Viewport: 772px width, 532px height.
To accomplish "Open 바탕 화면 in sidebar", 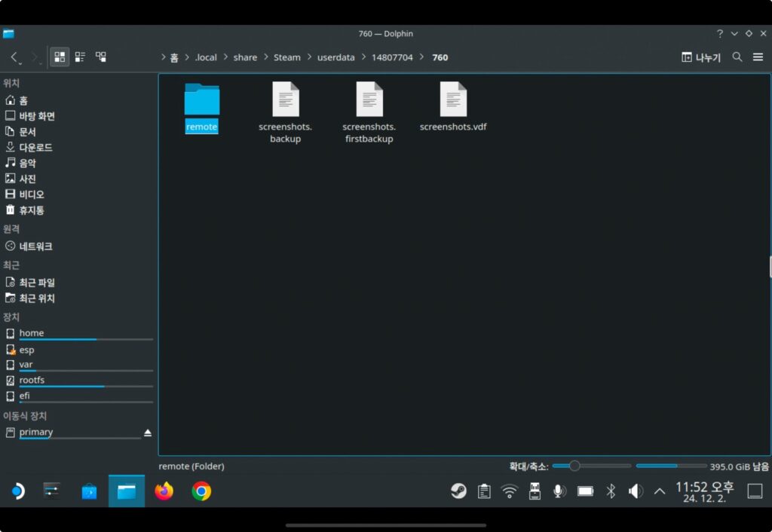I will (78, 116).
